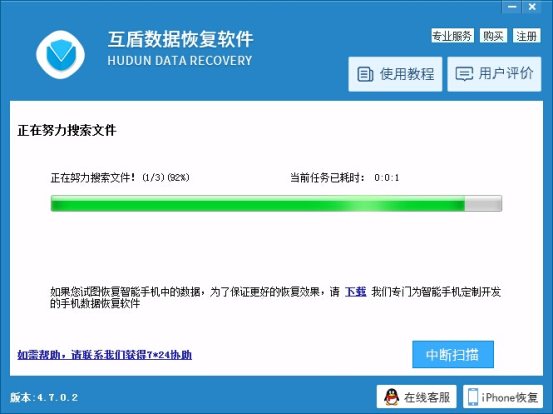Select the 注册 register option
Viewport: 553px width, 414px height.
point(526,36)
